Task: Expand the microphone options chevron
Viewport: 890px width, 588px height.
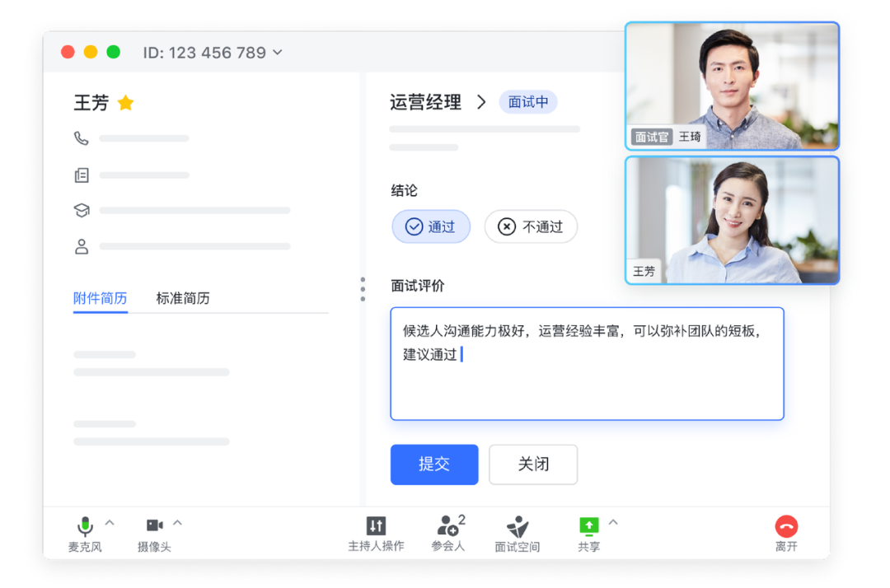Action: point(108,522)
